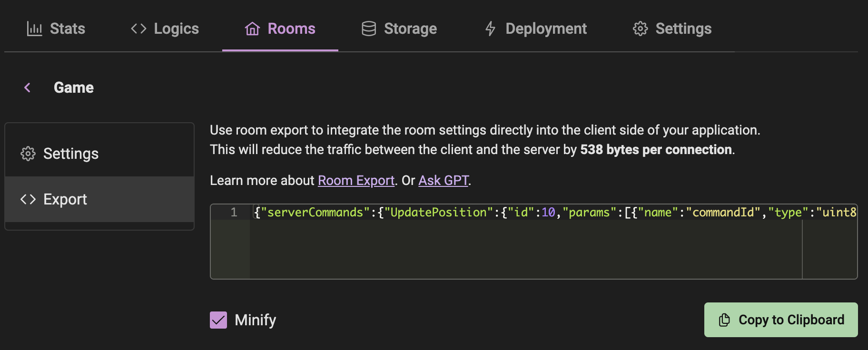This screenshot has width=868, height=350.
Task: Click the Minify label text
Action: 255,320
